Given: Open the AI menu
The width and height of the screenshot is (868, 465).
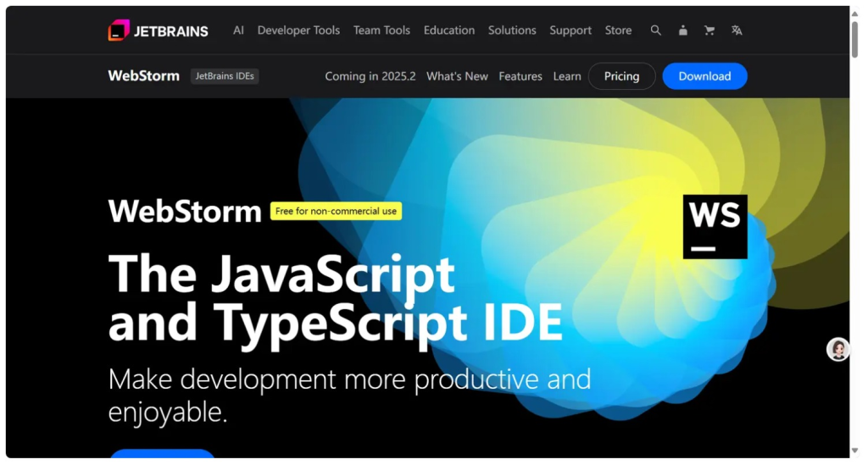Looking at the screenshot, I should [x=238, y=30].
